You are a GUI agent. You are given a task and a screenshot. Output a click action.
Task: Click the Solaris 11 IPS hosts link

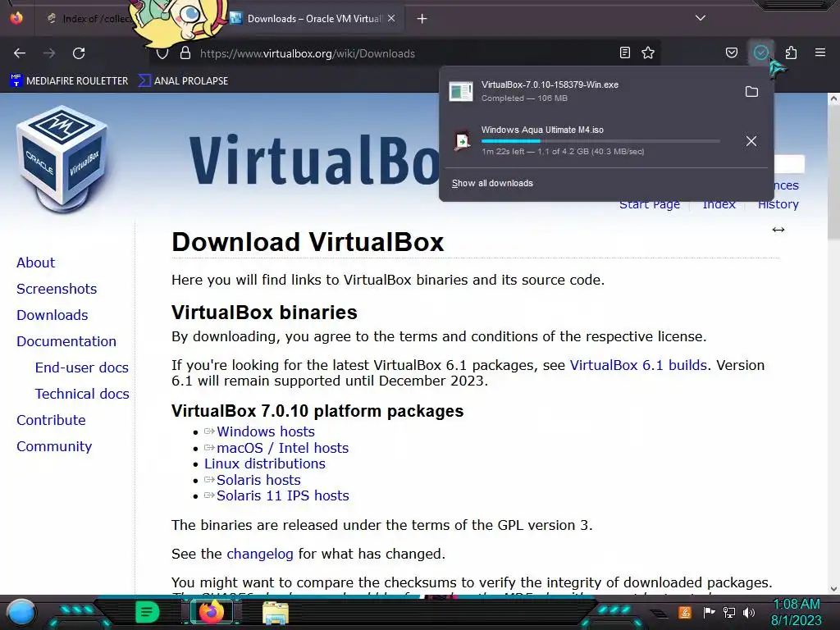point(283,495)
